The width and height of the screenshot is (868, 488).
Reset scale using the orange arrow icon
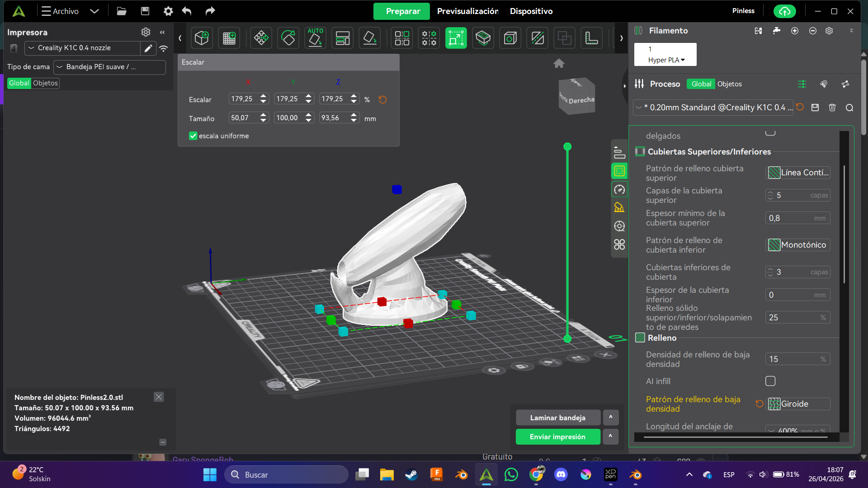tap(382, 99)
